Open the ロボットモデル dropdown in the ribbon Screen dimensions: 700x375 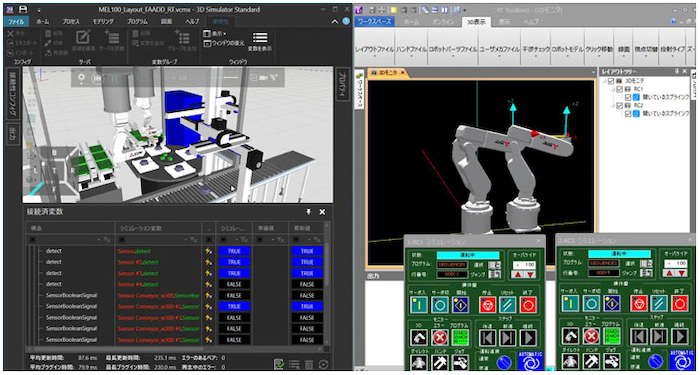click(x=567, y=49)
